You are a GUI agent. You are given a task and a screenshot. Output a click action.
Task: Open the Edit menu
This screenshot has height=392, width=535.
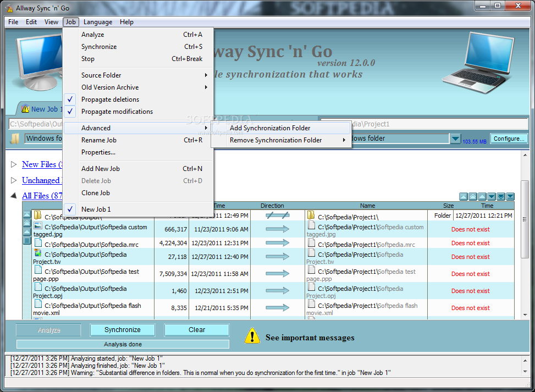[31, 22]
